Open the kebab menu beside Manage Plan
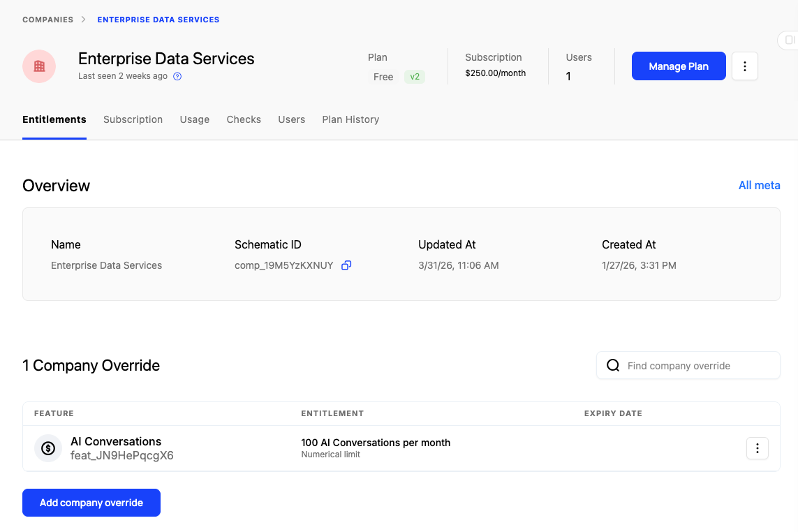798x532 pixels. (745, 66)
